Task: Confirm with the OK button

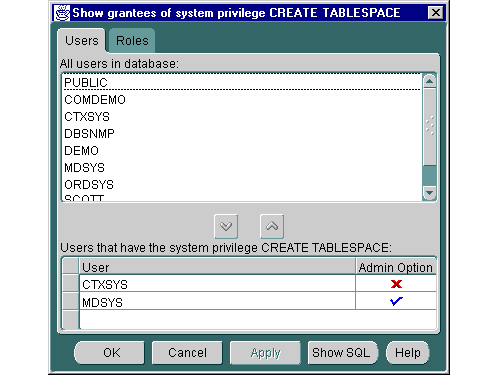Action: click(x=111, y=353)
